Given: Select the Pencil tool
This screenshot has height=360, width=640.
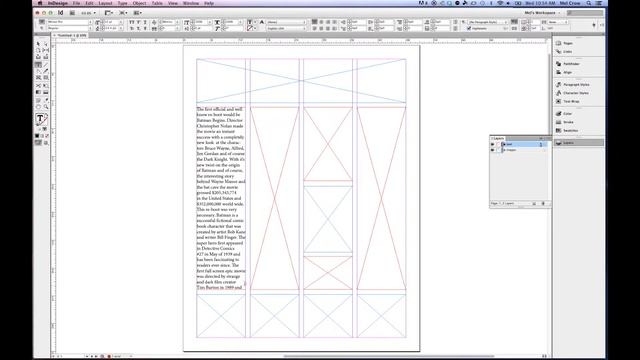Looking at the screenshot, I should pos(45,71).
